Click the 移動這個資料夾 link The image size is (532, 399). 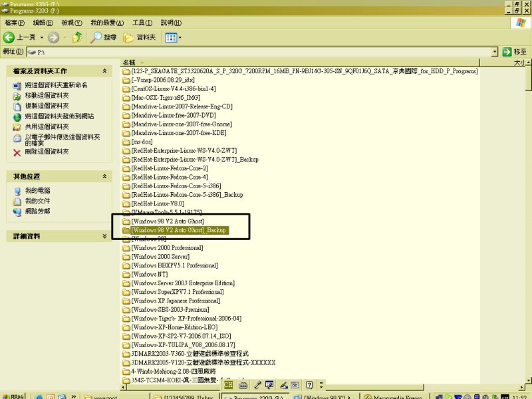(x=47, y=96)
